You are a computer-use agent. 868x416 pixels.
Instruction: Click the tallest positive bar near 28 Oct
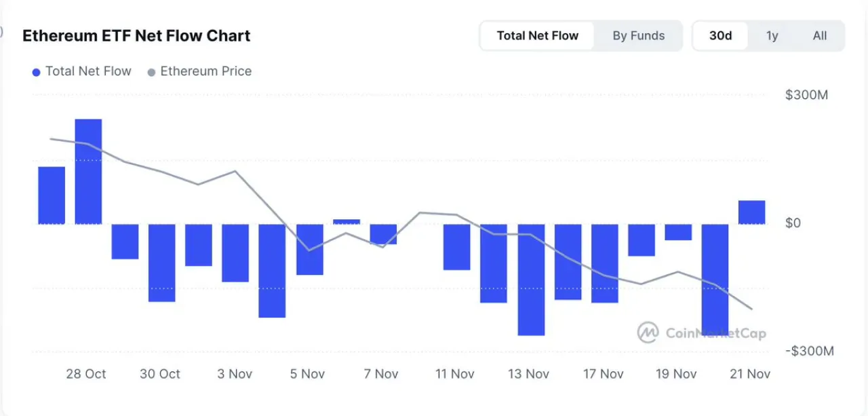(88, 172)
